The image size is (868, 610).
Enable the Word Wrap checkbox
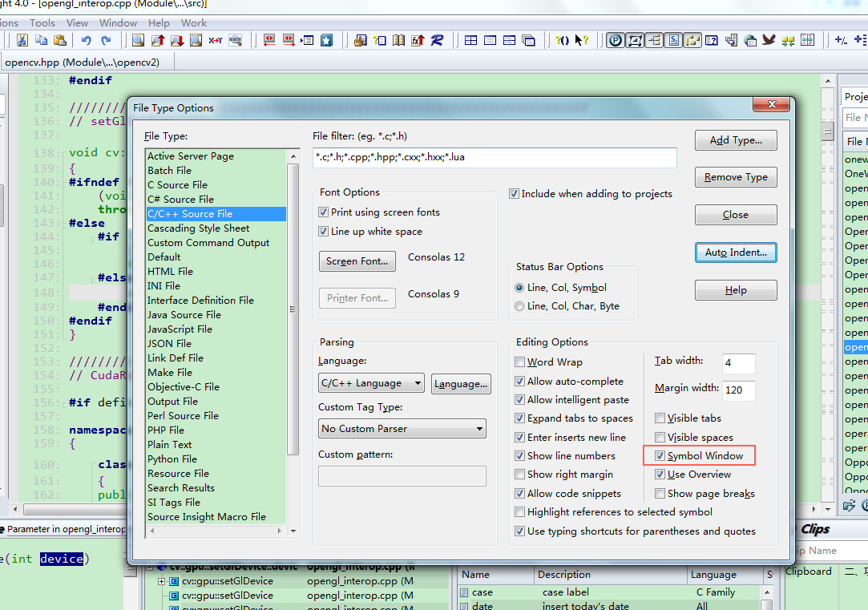pos(520,362)
